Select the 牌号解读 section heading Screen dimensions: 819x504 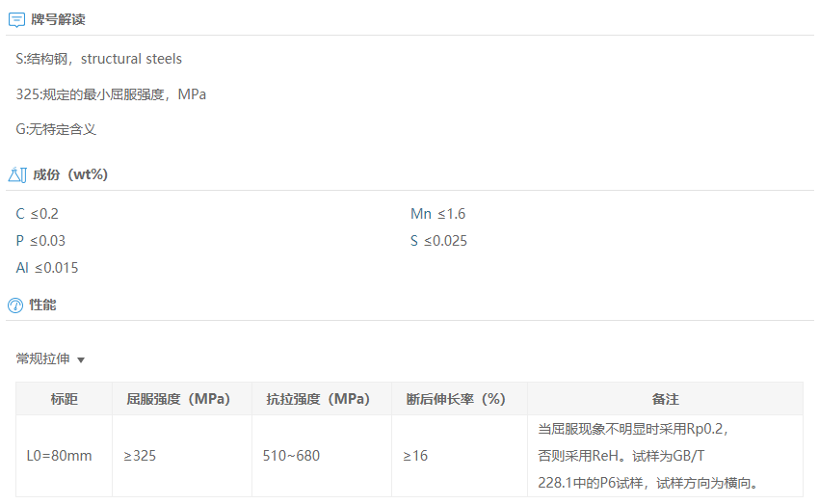point(58,20)
